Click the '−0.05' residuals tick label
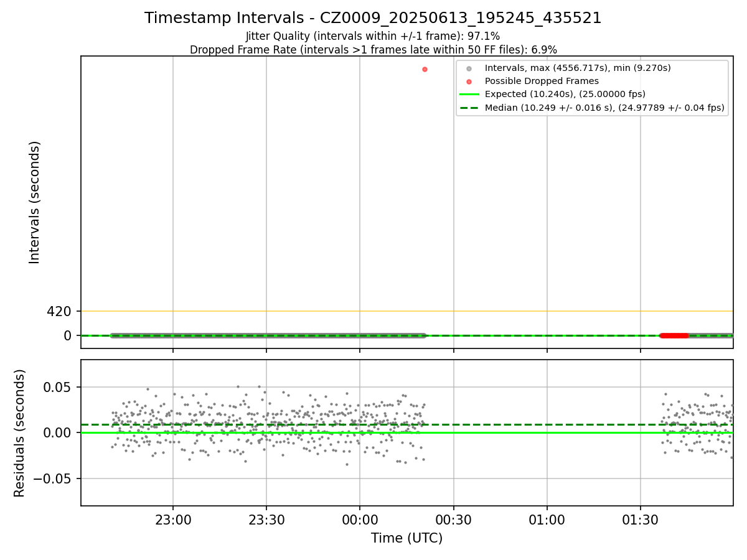Viewport: 747px width, 560px height. click(53, 478)
